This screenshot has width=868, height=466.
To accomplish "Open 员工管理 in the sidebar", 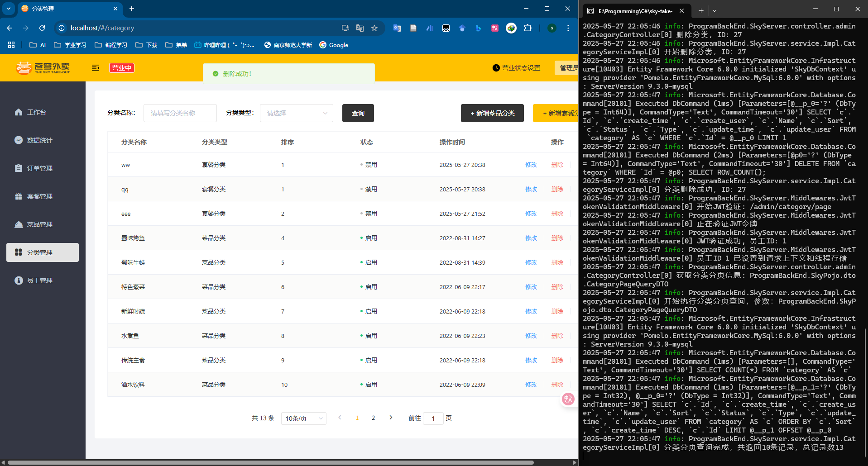I will [x=40, y=281].
